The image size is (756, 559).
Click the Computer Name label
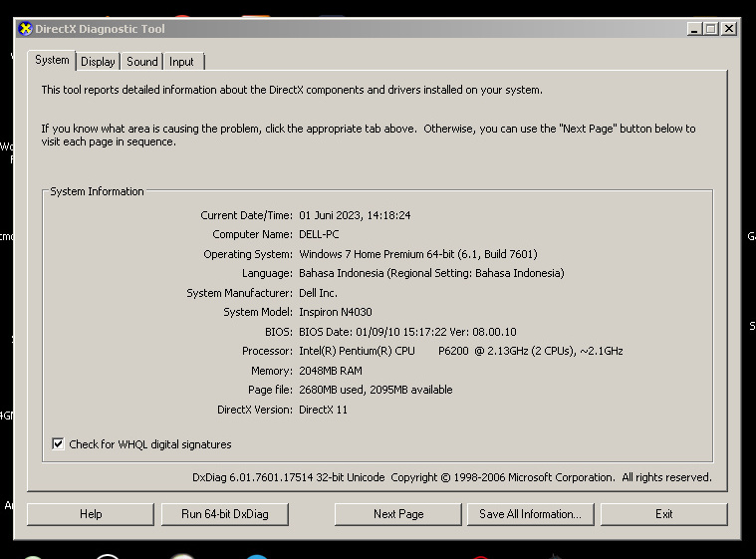(x=252, y=234)
